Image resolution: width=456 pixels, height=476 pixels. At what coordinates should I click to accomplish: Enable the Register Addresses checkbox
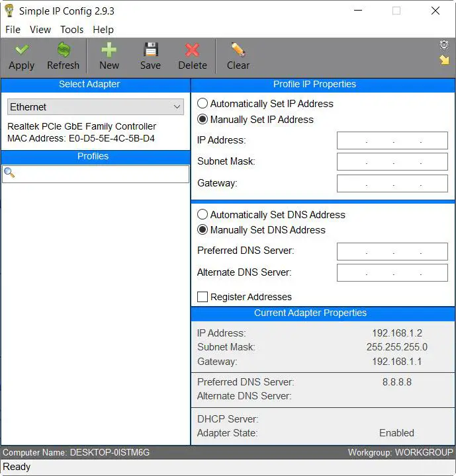203,297
